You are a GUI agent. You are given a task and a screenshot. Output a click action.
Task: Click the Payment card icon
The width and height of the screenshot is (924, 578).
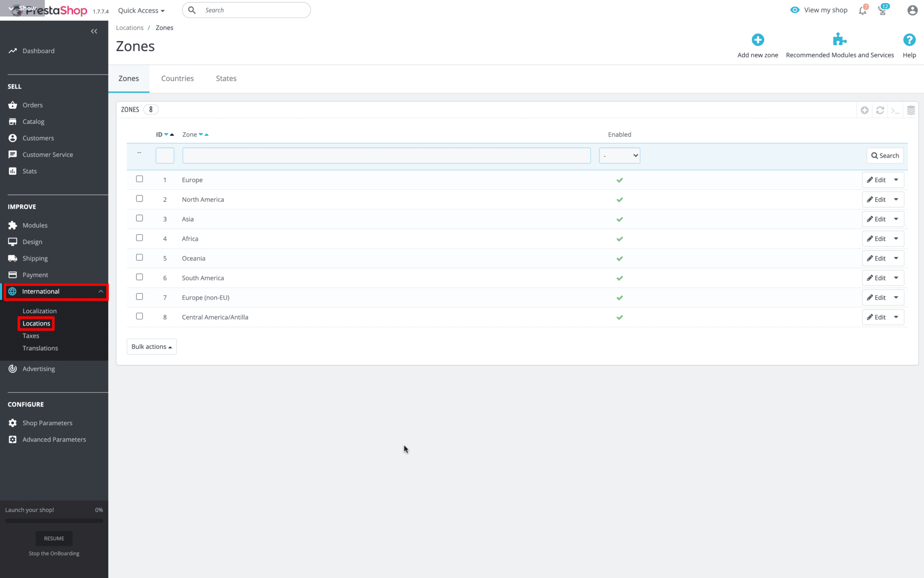(13, 275)
